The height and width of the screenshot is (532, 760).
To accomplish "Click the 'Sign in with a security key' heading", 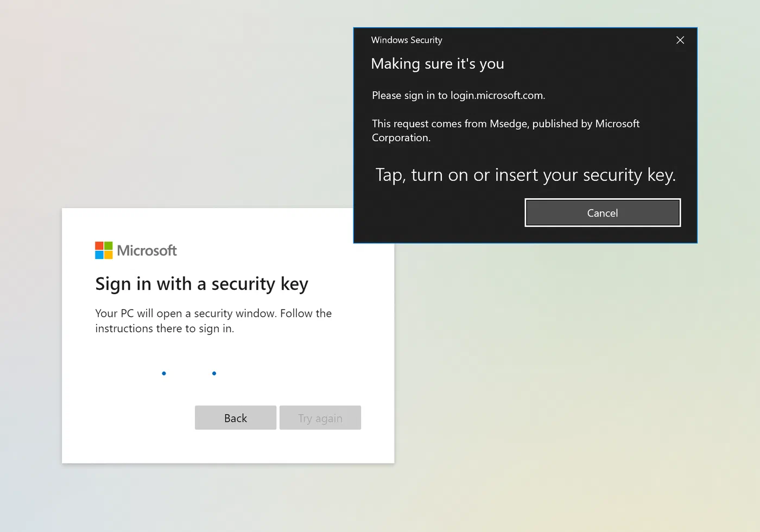I will [x=202, y=284].
